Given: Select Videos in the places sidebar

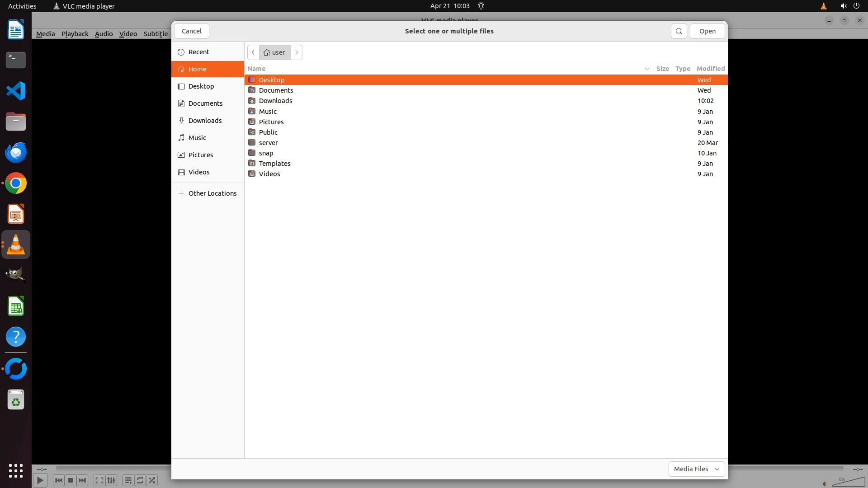Looking at the screenshot, I should tap(198, 172).
